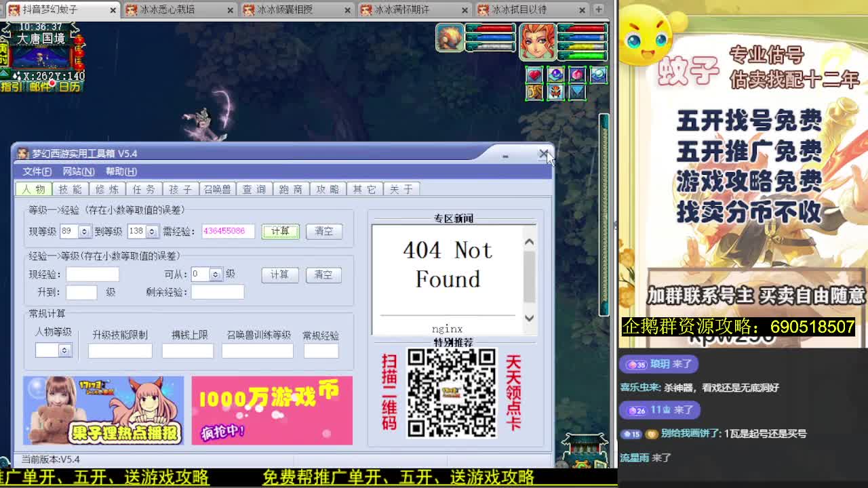Open the 召唤兽 tab

pos(217,189)
